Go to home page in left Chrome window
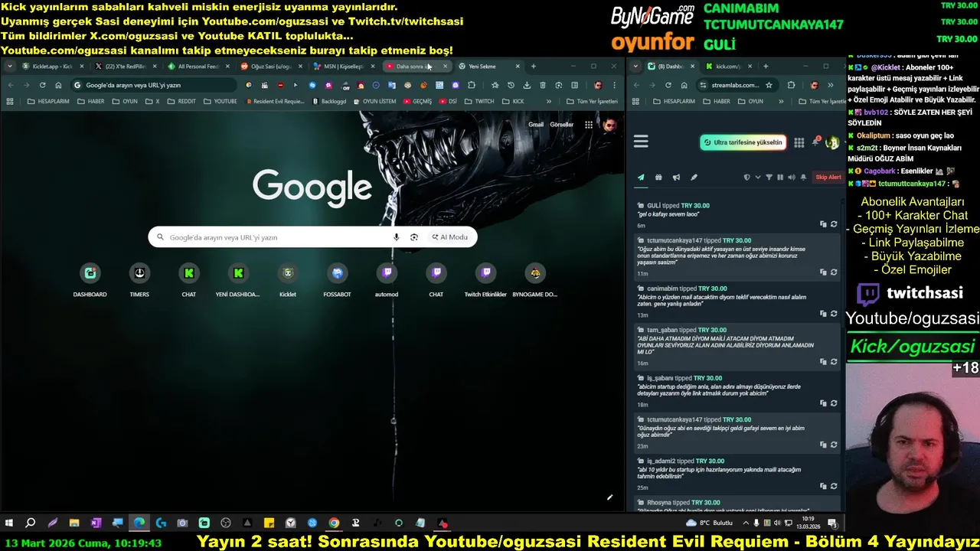 [x=58, y=85]
